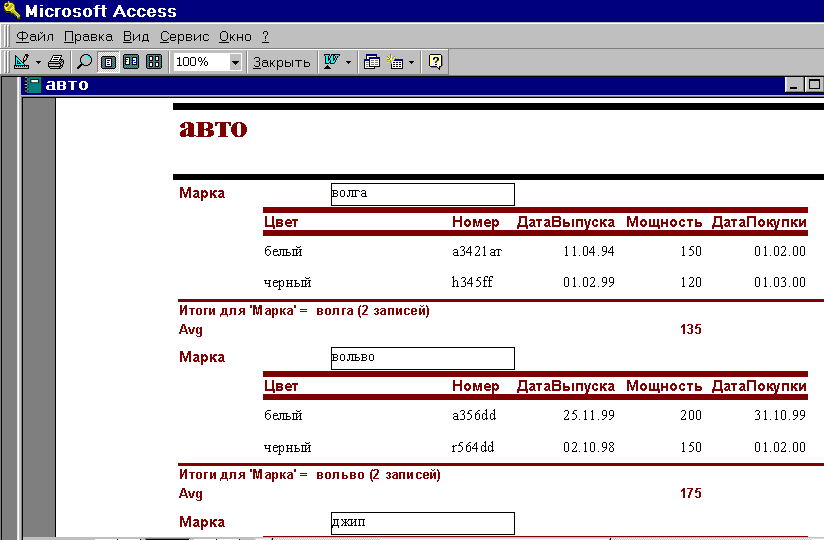Click Цвет header in волга group

(x=281, y=222)
